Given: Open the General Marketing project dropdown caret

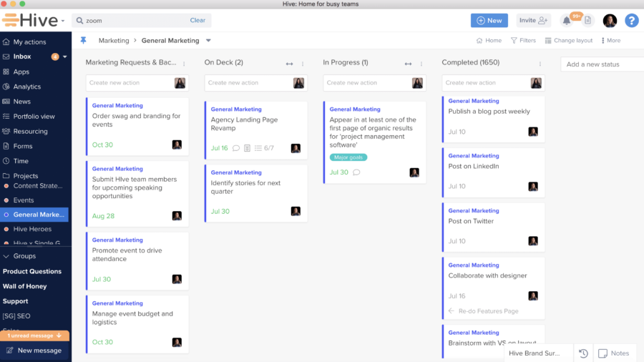Looking at the screenshot, I should click(x=208, y=41).
